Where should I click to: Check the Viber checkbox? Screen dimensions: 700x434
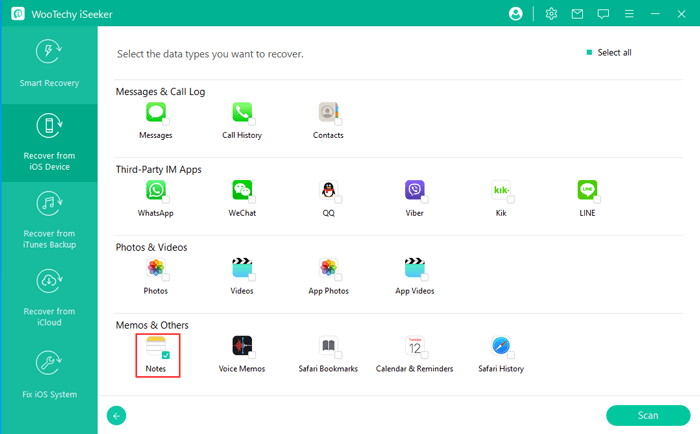pyautogui.click(x=425, y=200)
